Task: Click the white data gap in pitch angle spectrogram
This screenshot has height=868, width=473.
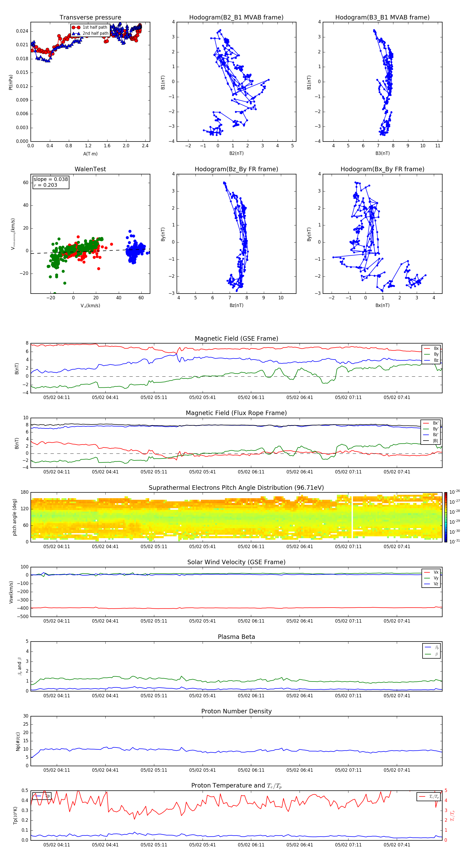Action: coord(352,517)
